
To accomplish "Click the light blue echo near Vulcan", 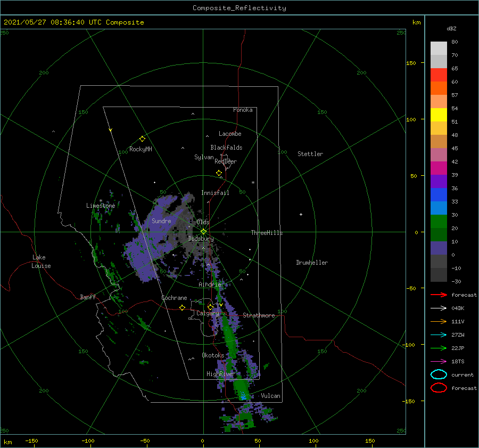I will pos(243,396).
